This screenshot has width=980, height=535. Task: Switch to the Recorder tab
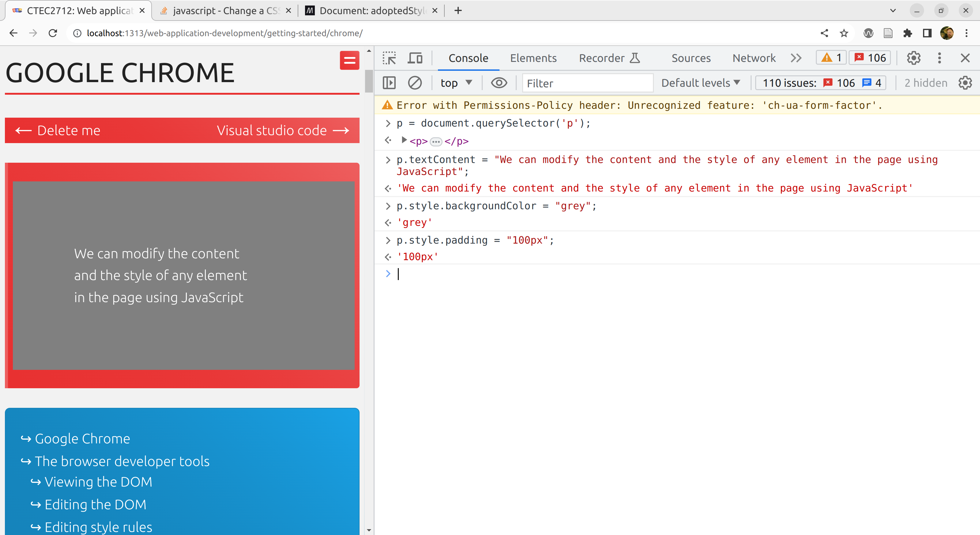click(x=610, y=58)
